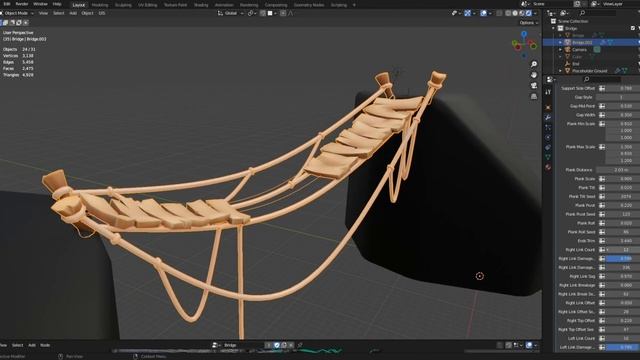The height and width of the screenshot is (360, 640).
Task: Open the Object Mode dropdown
Action: tap(17, 13)
